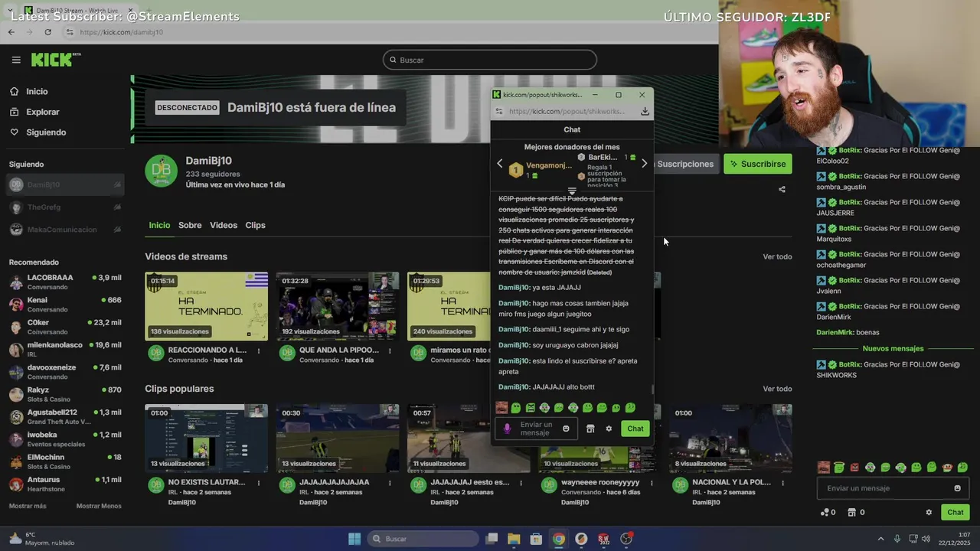
Task: Click the Kick logo
Action: point(56,60)
